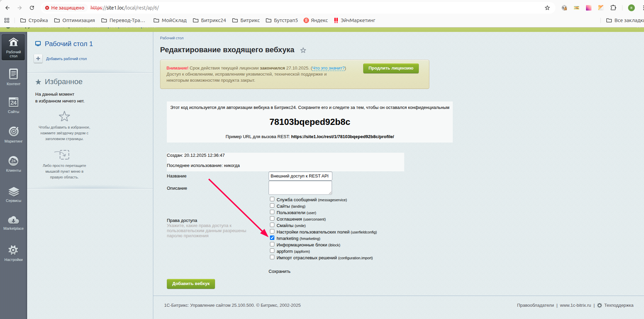
Task: Expand the Стройка bookmarks folder
Action: tap(34, 20)
